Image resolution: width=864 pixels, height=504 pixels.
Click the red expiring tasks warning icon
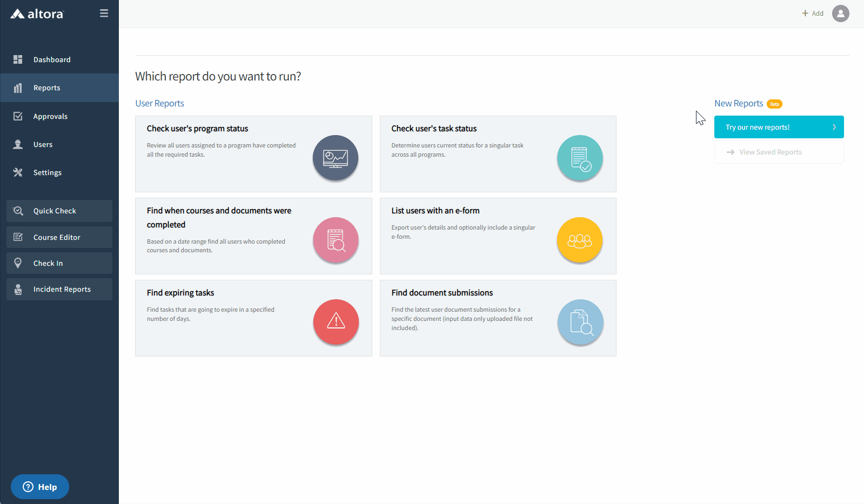click(x=336, y=322)
